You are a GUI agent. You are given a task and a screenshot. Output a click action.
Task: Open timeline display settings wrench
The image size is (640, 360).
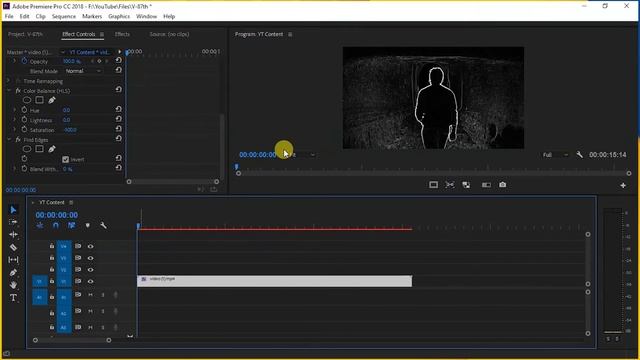[x=103, y=225]
